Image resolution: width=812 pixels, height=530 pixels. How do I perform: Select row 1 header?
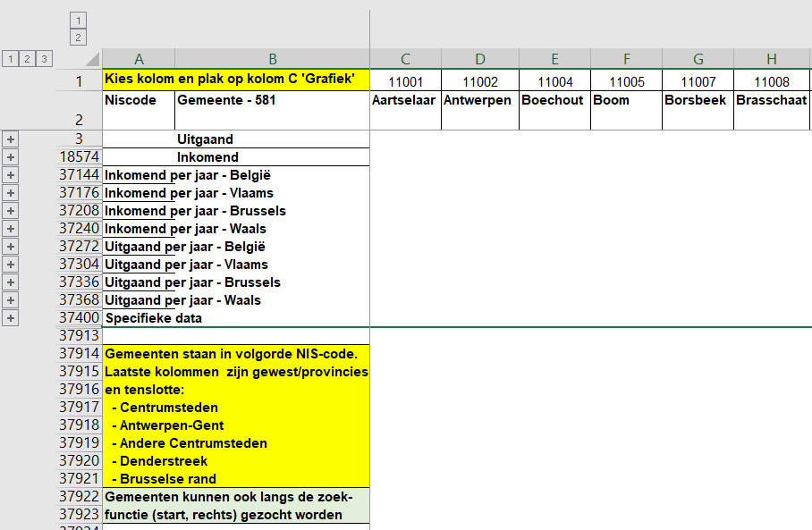click(79, 80)
